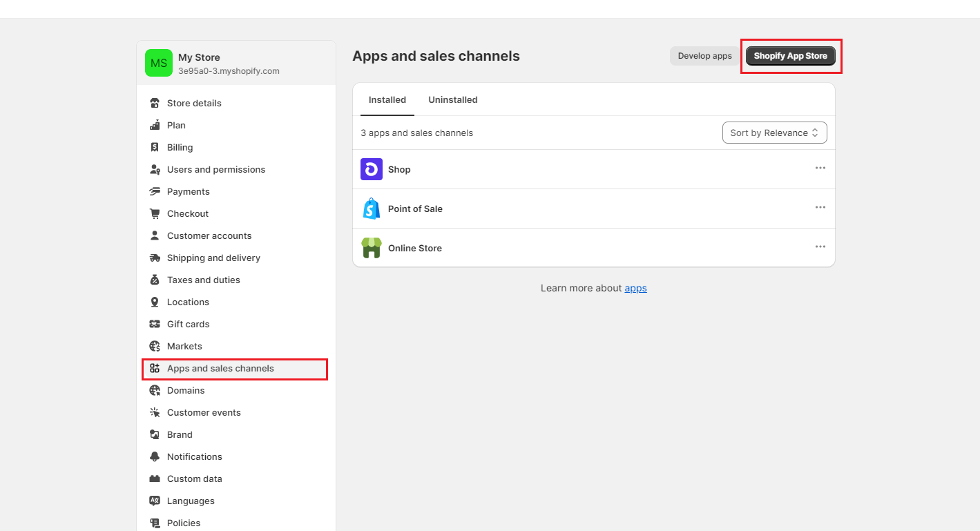Click the Languages translate icon
The image size is (980, 531).
pos(155,501)
